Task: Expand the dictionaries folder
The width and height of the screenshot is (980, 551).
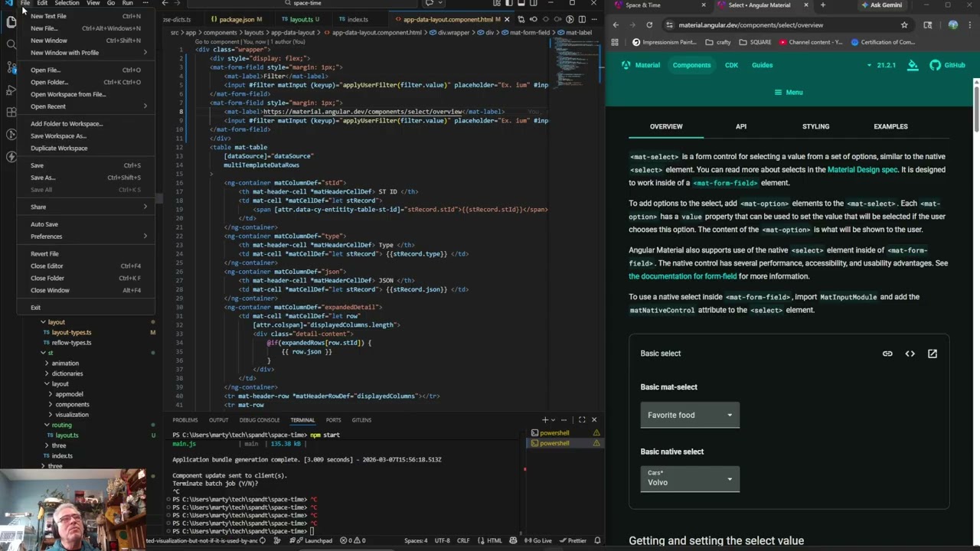Action: [67, 373]
